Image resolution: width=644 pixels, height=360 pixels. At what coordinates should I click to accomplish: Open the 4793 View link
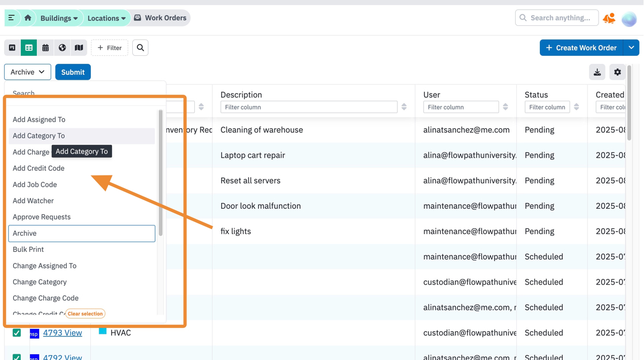tap(63, 332)
